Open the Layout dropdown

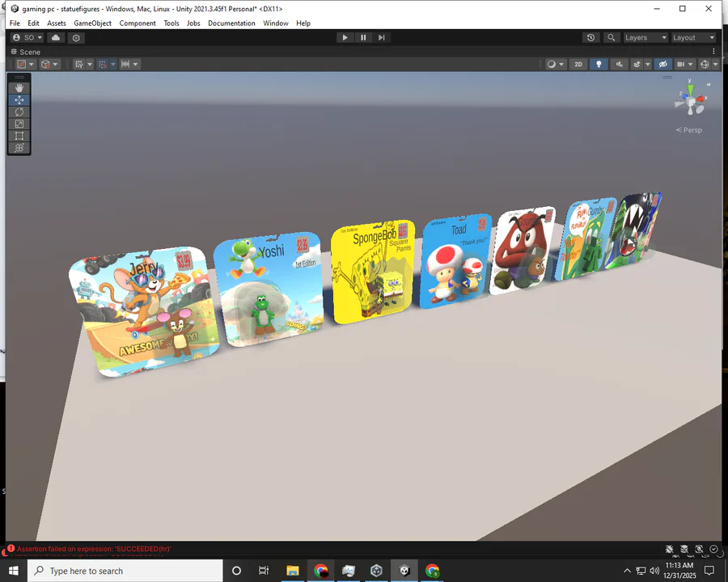tap(694, 38)
